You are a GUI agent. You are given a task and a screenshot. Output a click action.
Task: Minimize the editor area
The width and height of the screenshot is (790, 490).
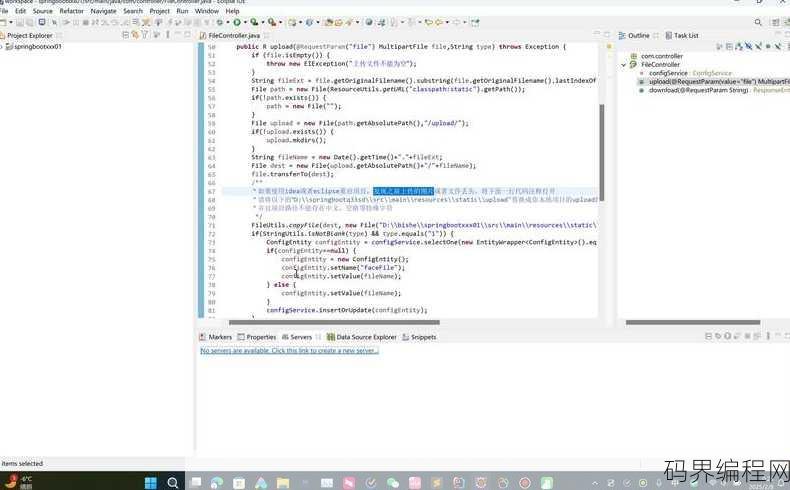point(597,34)
